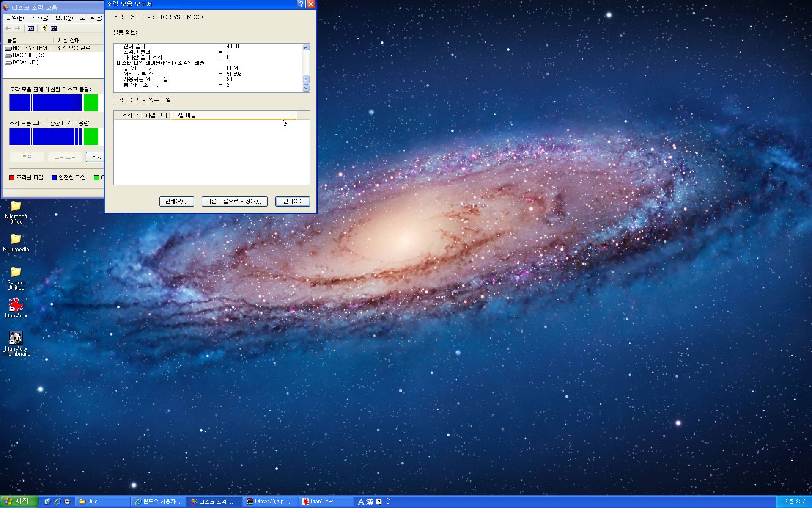Switch to Utils taskbar window

tap(103, 502)
